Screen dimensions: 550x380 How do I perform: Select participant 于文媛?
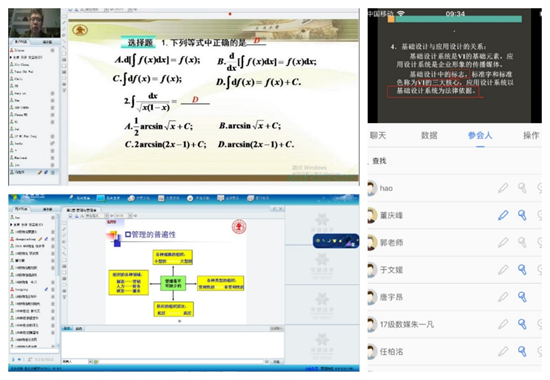[391, 270]
